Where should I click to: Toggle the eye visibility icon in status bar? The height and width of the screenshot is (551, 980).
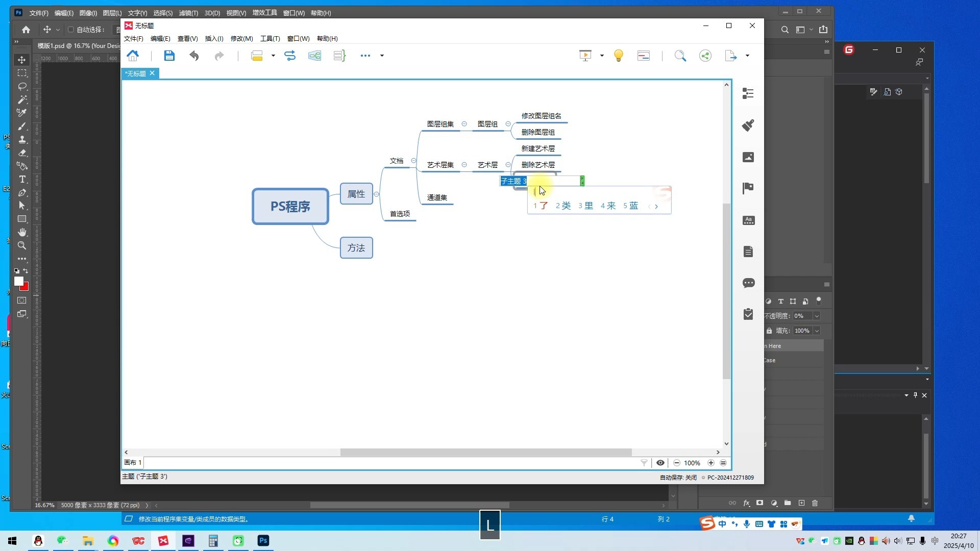pyautogui.click(x=660, y=463)
